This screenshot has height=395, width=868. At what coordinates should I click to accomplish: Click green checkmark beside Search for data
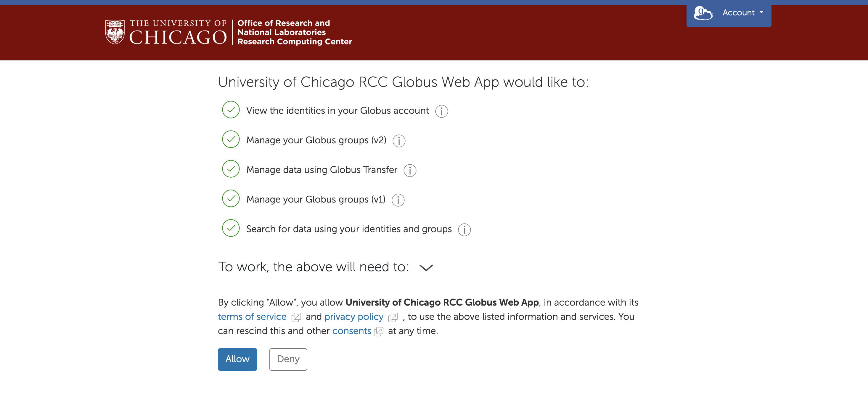coord(231,228)
